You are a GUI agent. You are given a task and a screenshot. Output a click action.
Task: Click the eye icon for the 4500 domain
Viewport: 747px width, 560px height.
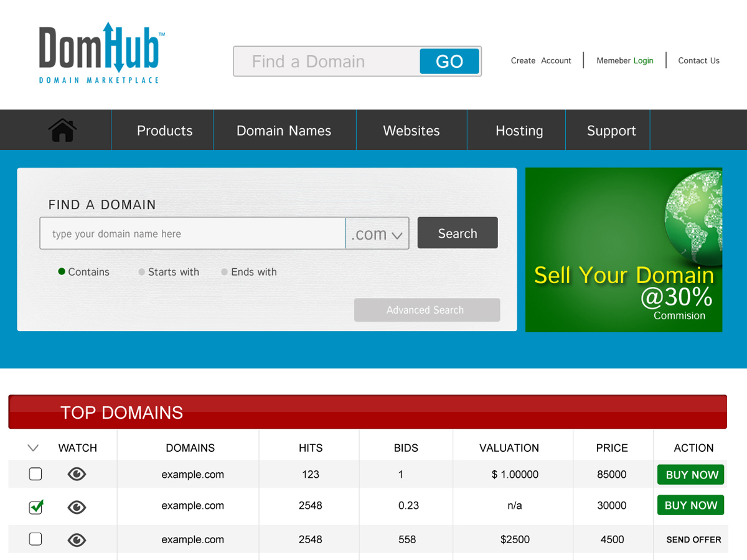point(77,540)
